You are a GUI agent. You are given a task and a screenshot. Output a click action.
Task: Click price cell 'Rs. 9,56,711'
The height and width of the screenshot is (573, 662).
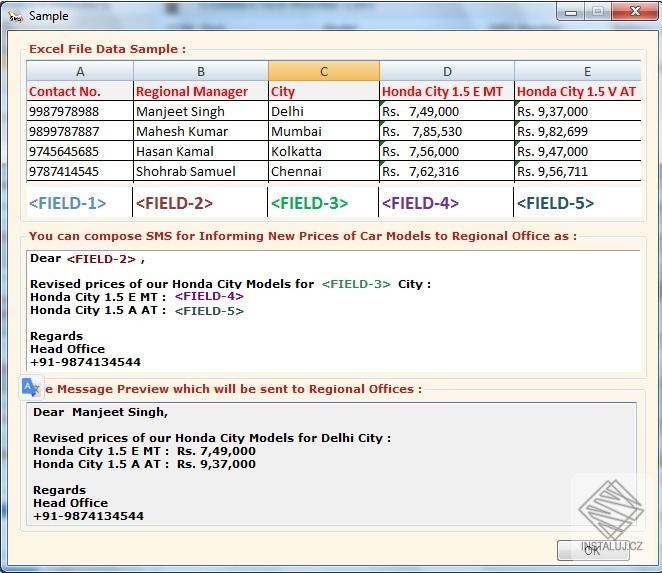click(578, 171)
